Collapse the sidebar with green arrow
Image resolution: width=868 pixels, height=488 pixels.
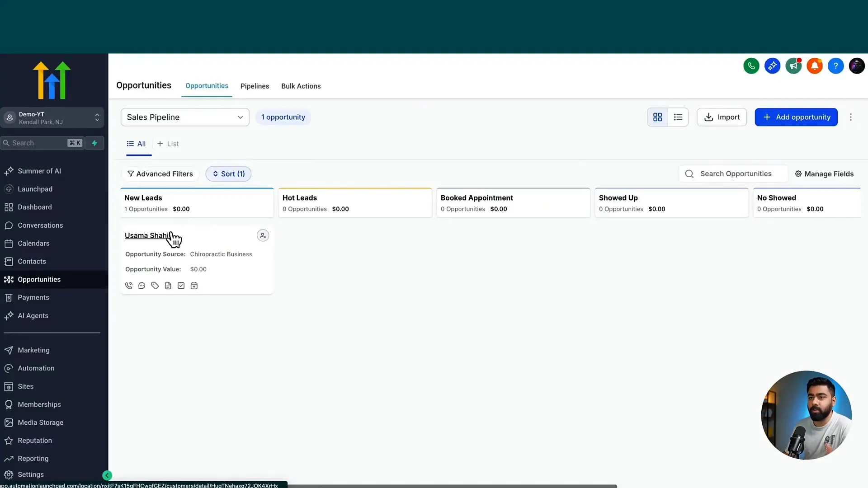pos(107,475)
